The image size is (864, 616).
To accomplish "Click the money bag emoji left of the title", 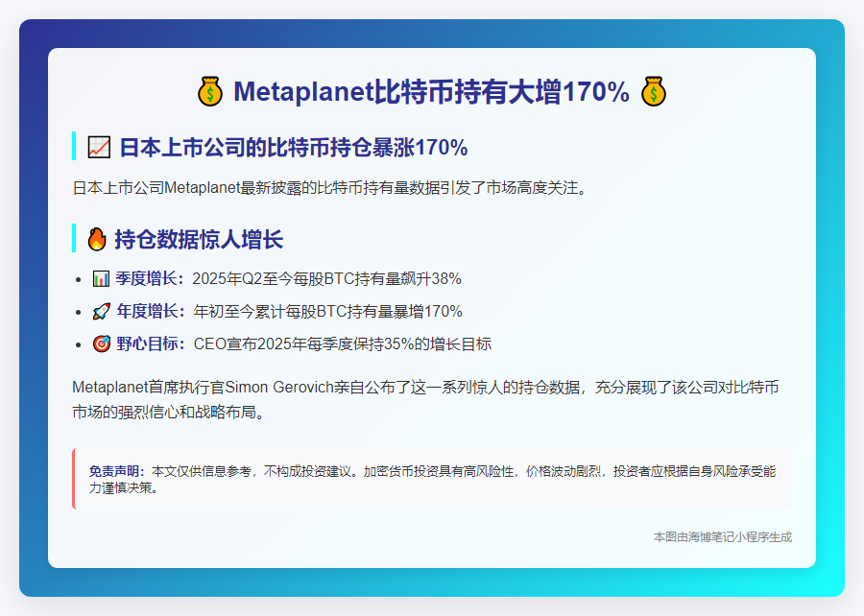I will (x=210, y=91).
